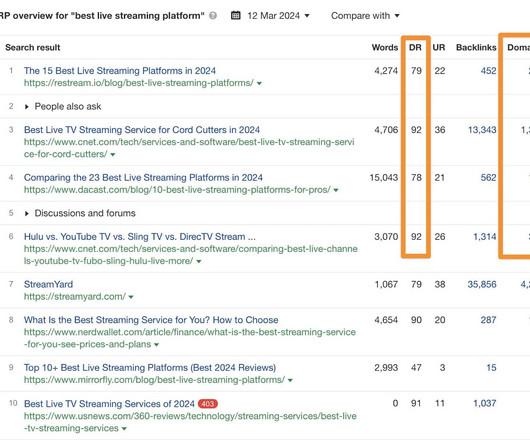The width and height of the screenshot is (530, 442).
Task: Click the Backlinks column header
Action: pyautogui.click(x=476, y=47)
